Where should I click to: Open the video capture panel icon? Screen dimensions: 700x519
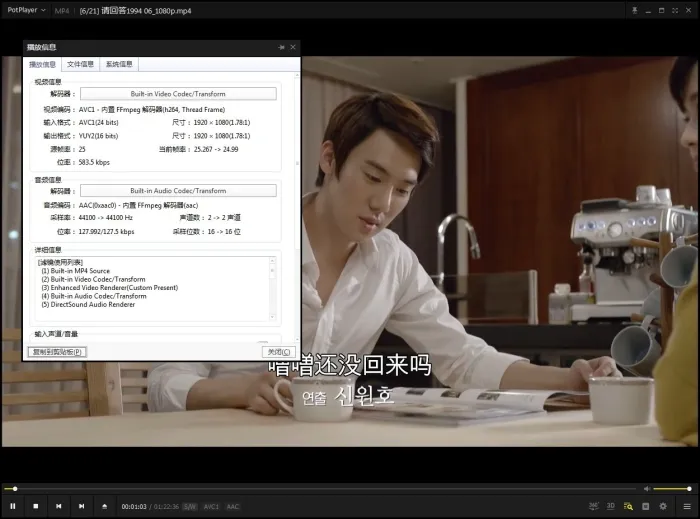(x=646, y=506)
